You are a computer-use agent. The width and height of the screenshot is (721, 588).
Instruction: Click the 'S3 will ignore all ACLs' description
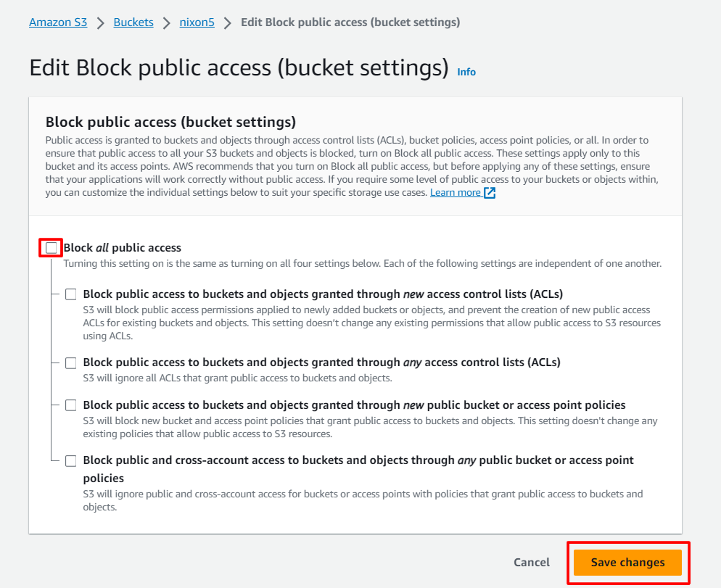coord(237,378)
